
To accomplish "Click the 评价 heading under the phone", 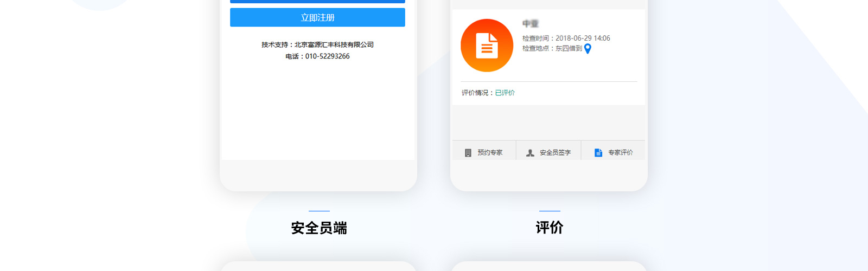I will point(550,228).
